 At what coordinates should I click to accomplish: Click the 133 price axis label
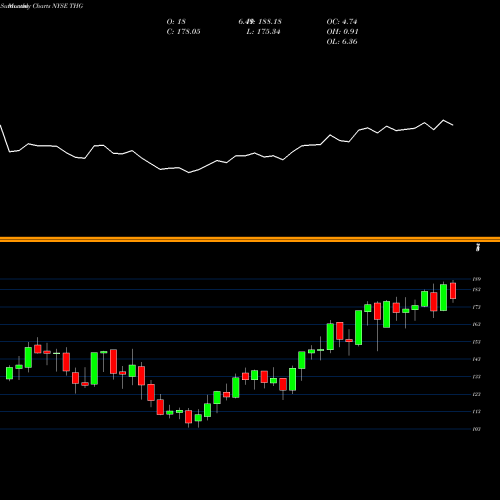477,377
